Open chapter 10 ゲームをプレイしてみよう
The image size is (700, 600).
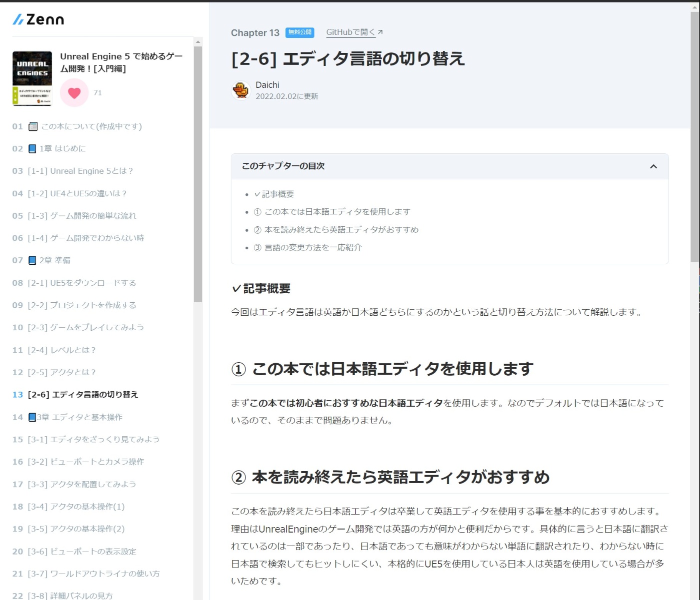(x=78, y=327)
